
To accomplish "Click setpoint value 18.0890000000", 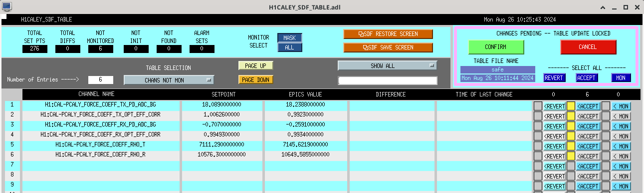I will [221, 104].
